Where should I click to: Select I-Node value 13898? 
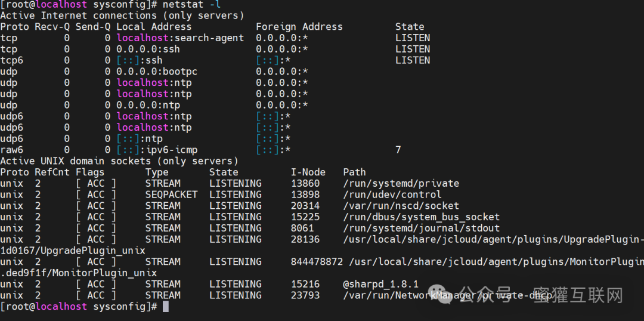pyautogui.click(x=305, y=195)
